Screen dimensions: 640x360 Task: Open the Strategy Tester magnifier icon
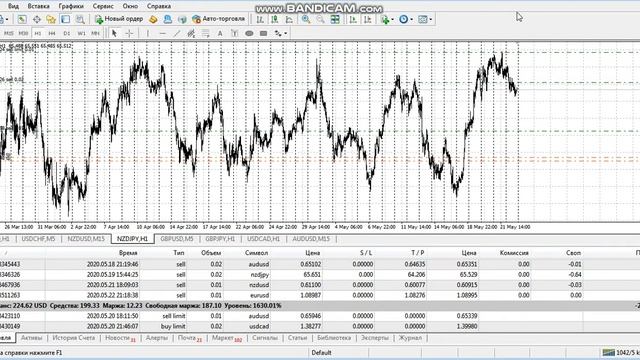[80, 19]
